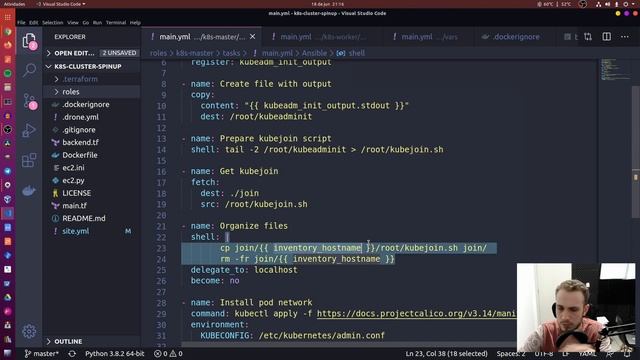Open the Edit menu
This screenshot has width=640, height=360.
point(34,22)
